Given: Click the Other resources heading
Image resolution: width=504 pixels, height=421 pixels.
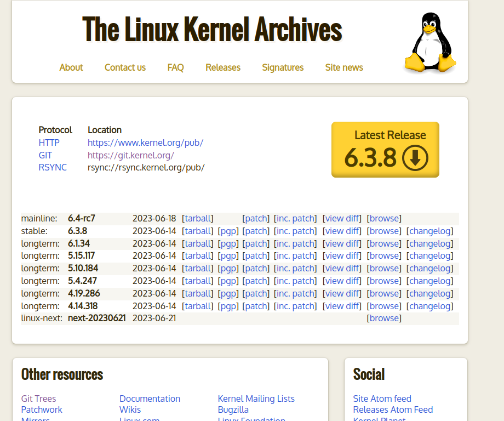Looking at the screenshot, I should (x=62, y=375).
